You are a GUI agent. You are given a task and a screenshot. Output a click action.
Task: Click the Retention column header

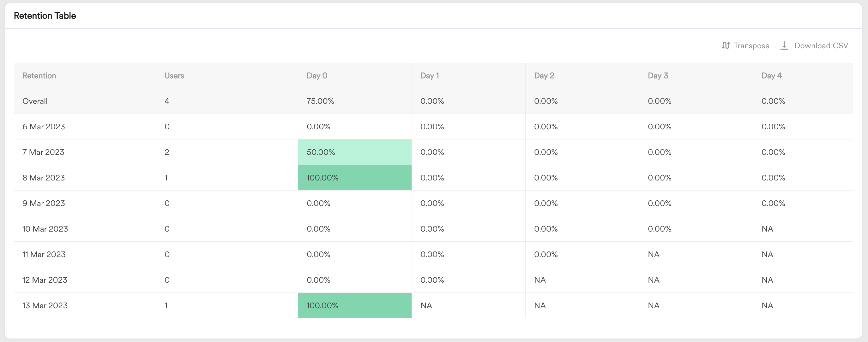click(39, 76)
